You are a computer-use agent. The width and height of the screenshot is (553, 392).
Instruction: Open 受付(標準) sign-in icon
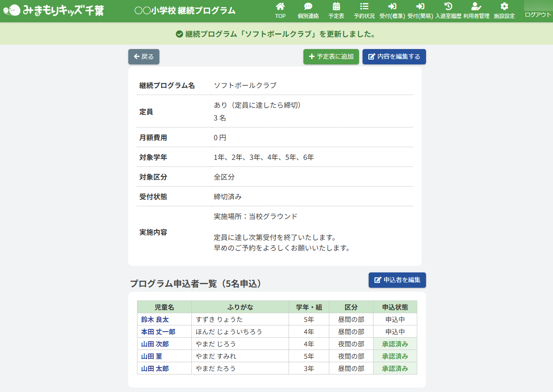click(392, 7)
